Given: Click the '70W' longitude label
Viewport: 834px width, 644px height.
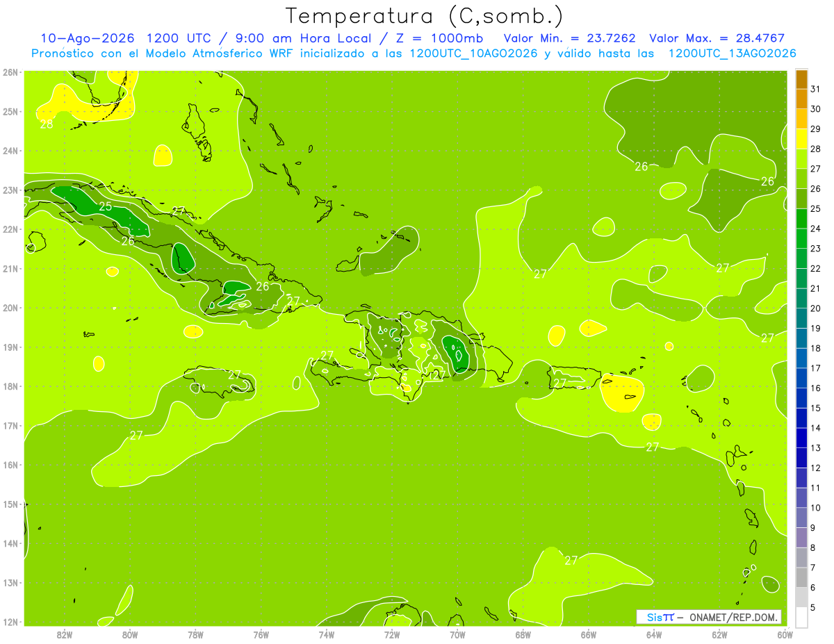Looking at the screenshot, I should click(x=457, y=634).
